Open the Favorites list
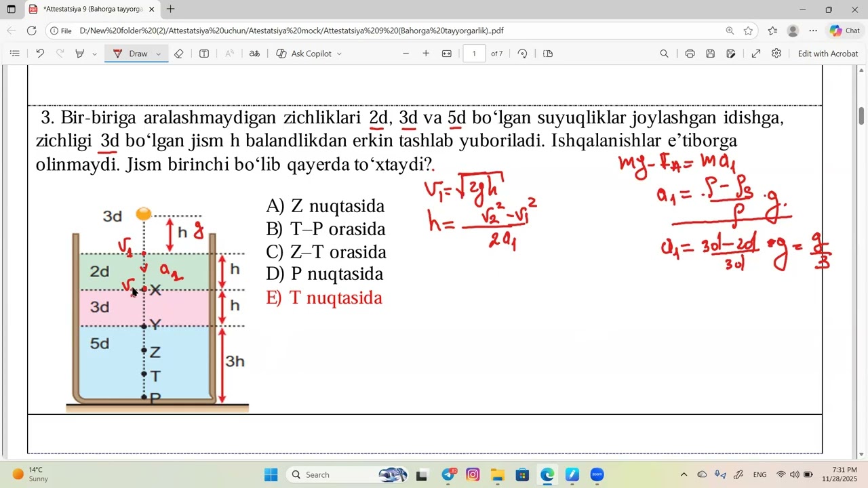868x488 pixels. click(772, 30)
